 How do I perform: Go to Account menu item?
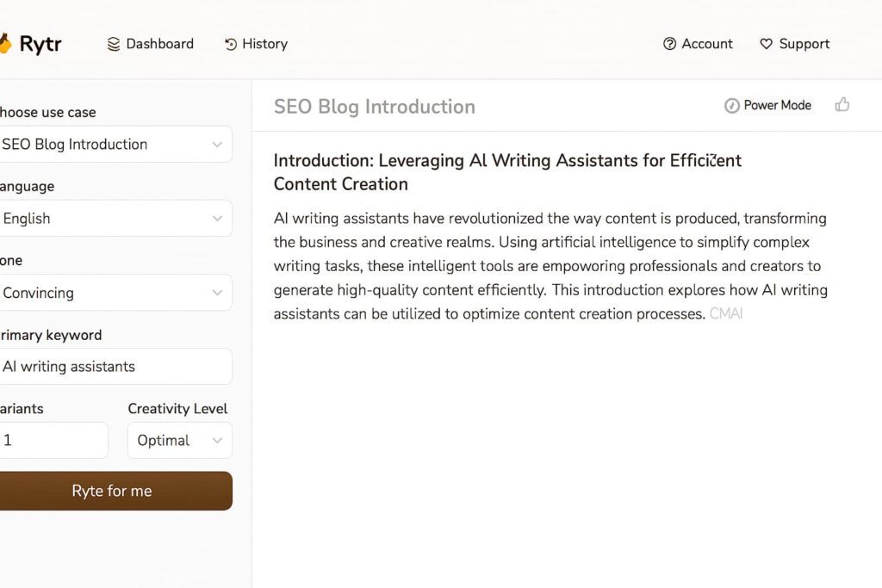click(698, 44)
